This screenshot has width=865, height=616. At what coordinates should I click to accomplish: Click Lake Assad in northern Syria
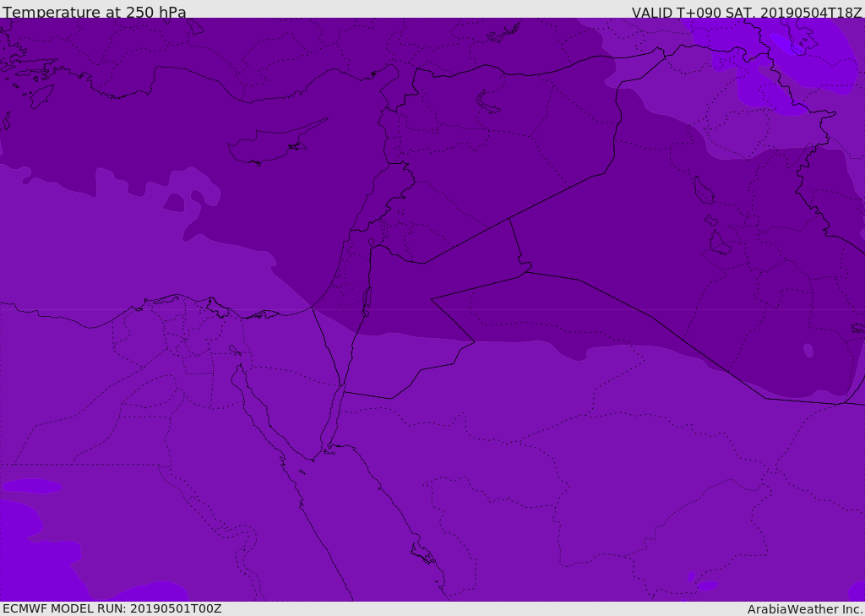coord(487,102)
